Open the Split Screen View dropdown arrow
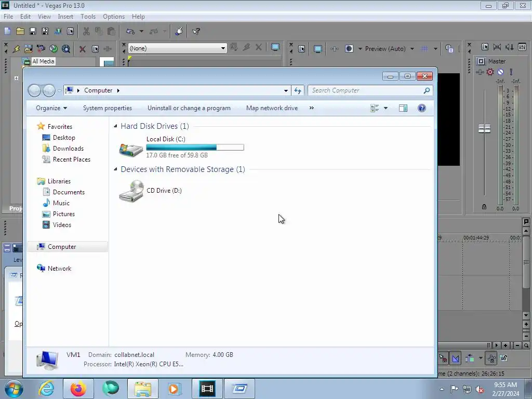Image resolution: width=532 pixels, height=399 pixels. (x=360, y=49)
